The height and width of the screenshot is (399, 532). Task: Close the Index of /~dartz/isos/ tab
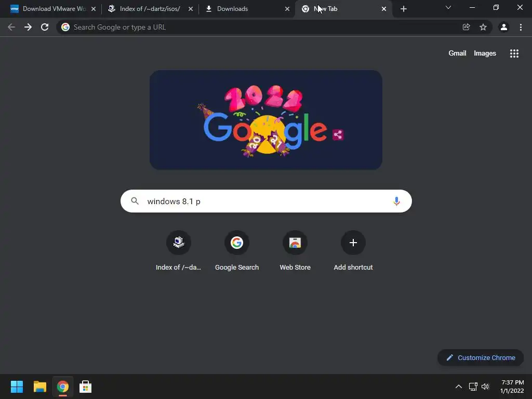[x=191, y=9]
